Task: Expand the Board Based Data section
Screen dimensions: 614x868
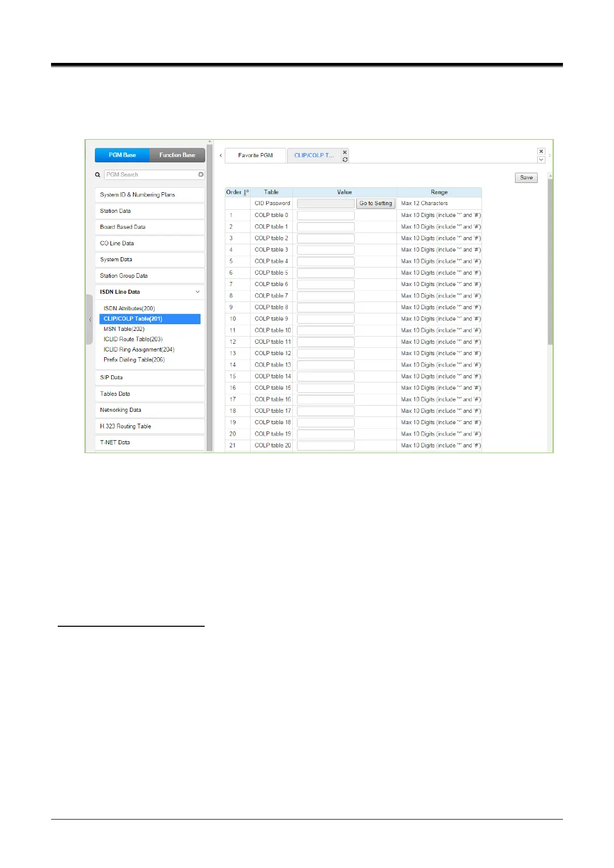Action: pyautogui.click(x=150, y=227)
